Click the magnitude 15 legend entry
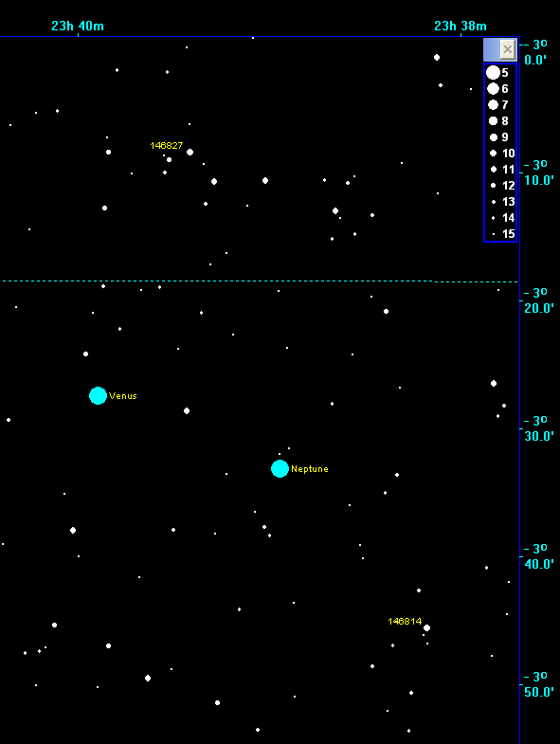This screenshot has height=744, width=560. pos(503,234)
